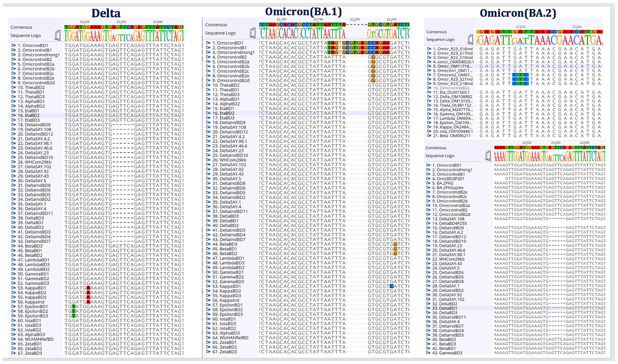Screen dimensions: 618x364
Task: Click the sequence icon beside EpsilonBD2 in Delta panel
Action: click(14, 311)
